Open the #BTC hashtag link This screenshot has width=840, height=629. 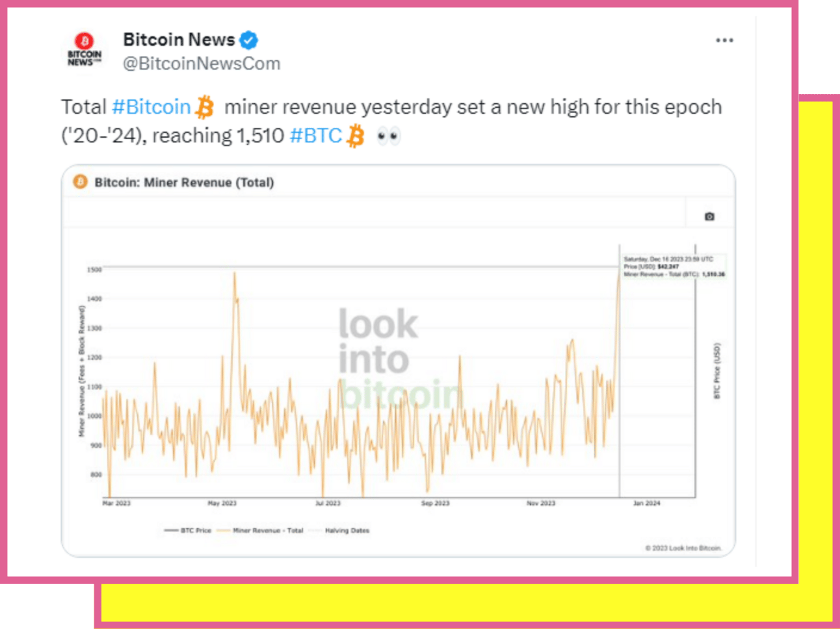coord(315,136)
